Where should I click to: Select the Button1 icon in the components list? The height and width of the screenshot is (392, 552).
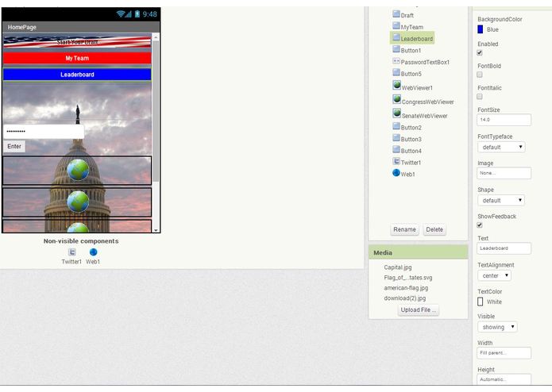(396, 49)
